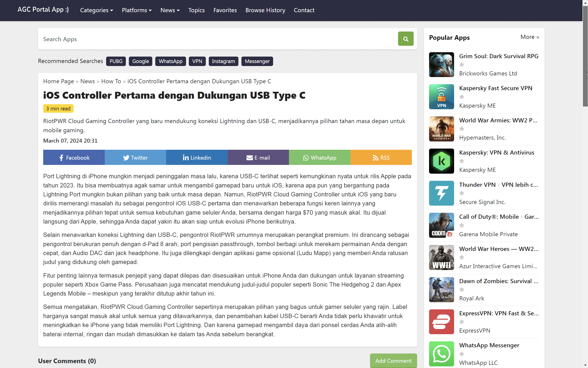Open WhatsApp Messenger green icon
The image size is (588, 368).
pos(441,354)
